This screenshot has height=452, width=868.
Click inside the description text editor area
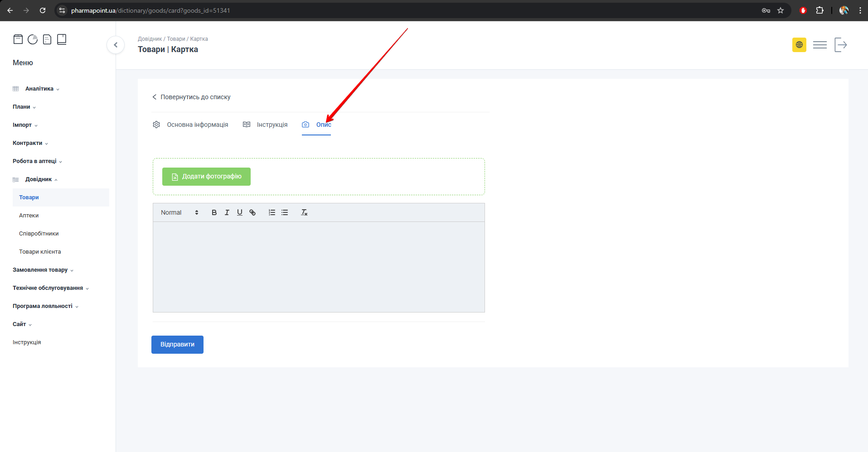[x=319, y=267]
